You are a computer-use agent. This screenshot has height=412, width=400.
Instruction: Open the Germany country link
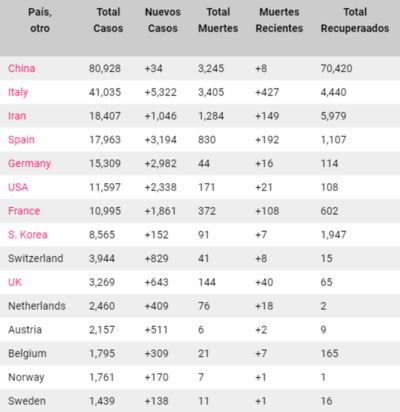click(30, 164)
